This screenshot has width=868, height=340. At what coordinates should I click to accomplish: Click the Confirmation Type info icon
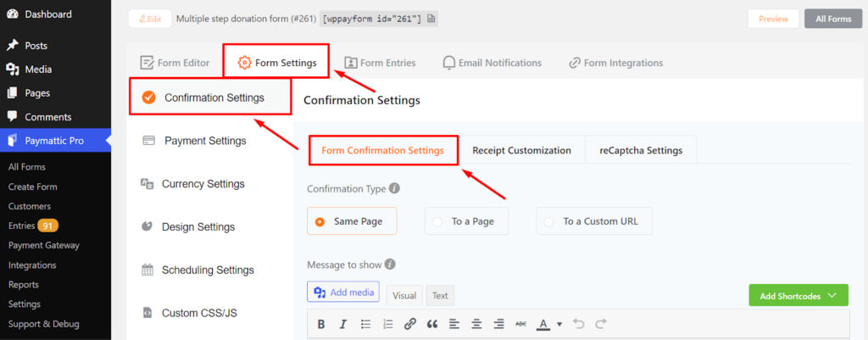(x=394, y=188)
